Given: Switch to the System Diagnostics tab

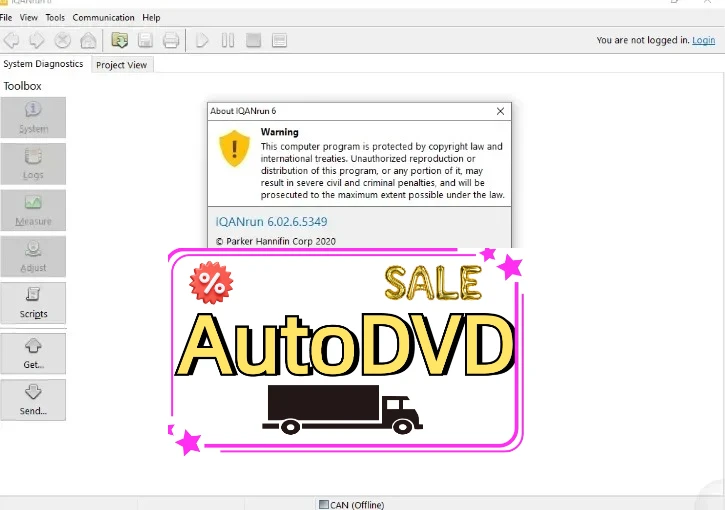Looking at the screenshot, I should [43, 64].
